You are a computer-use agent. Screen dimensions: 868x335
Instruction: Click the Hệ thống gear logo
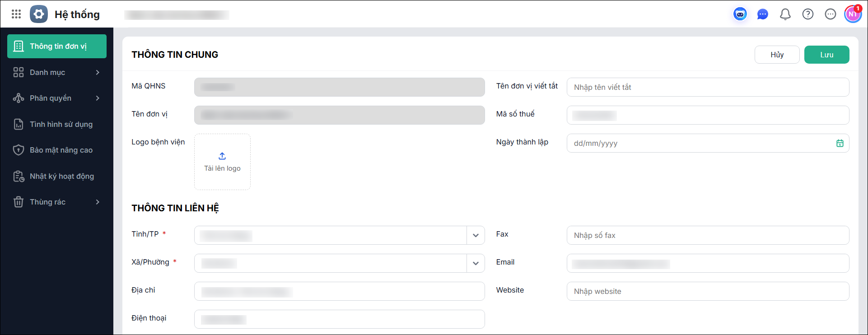coord(39,14)
